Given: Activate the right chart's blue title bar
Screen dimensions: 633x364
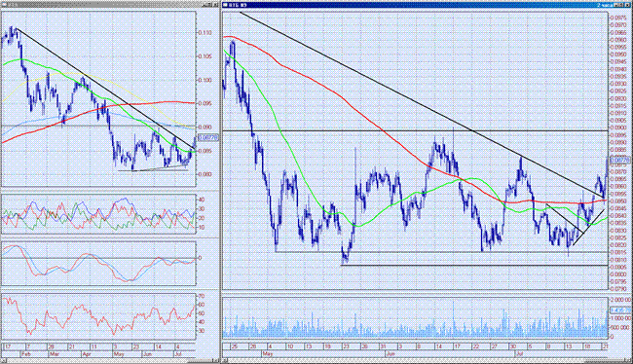Looking at the screenshot, I should [x=404, y=5].
